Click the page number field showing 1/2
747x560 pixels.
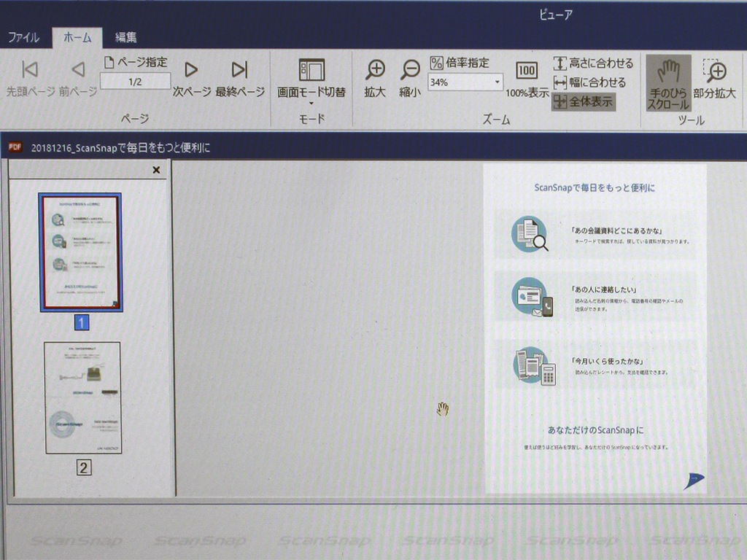[135, 82]
